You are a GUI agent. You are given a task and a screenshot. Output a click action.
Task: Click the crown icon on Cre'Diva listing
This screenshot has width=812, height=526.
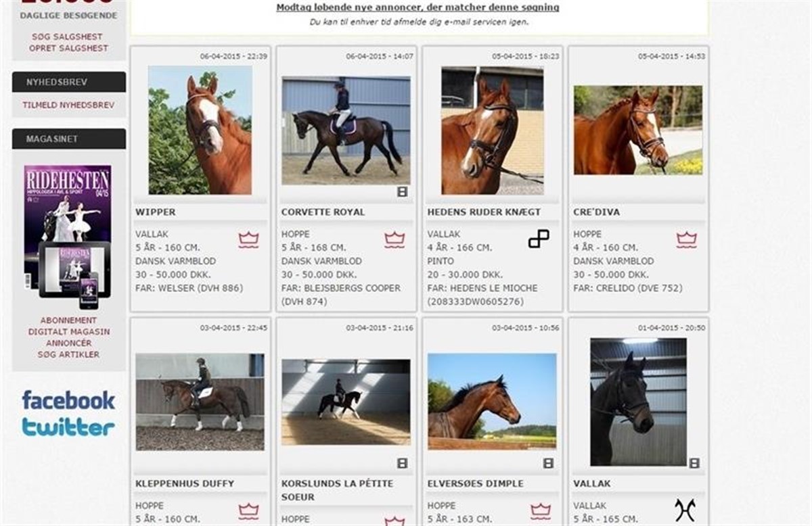pyautogui.click(x=687, y=239)
